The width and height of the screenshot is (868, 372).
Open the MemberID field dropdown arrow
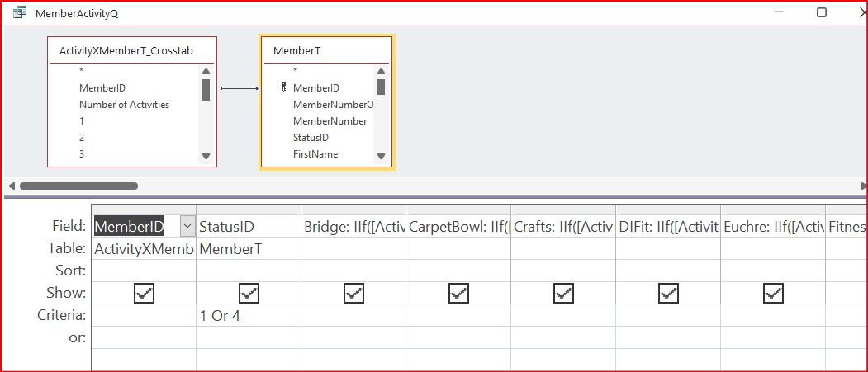click(x=187, y=226)
